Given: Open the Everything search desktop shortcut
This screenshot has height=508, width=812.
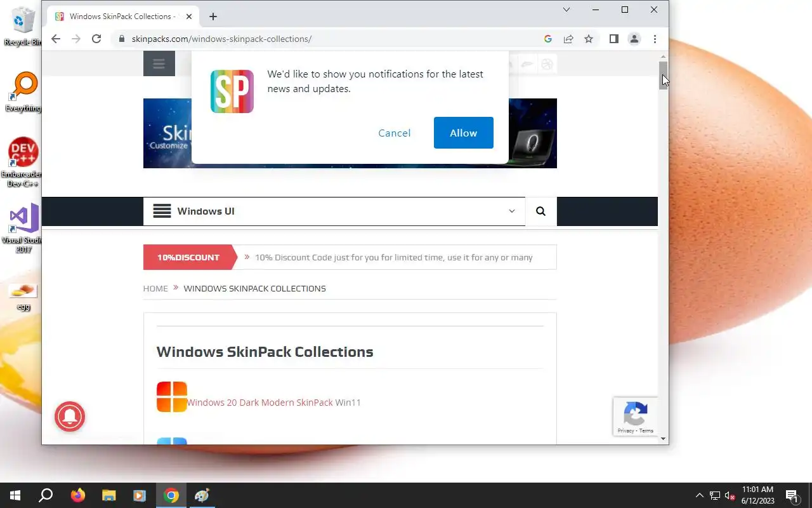Looking at the screenshot, I should [x=23, y=93].
